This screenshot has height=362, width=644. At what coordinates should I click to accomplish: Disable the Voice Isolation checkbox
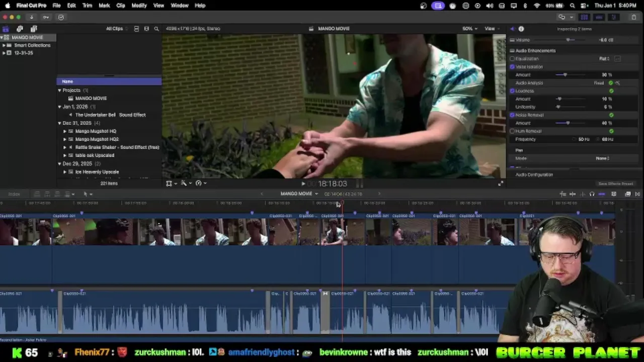[512, 67]
